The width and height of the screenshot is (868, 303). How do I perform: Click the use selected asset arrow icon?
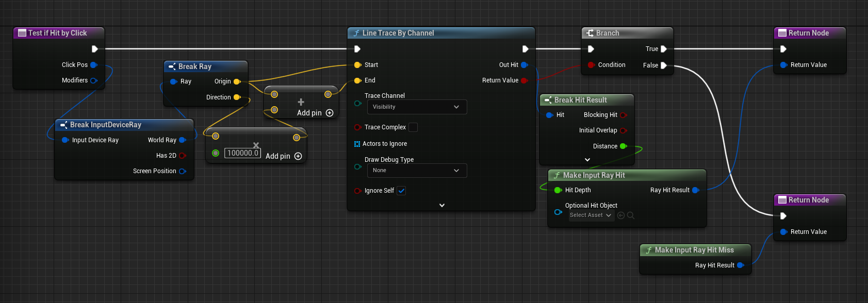click(x=621, y=215)
